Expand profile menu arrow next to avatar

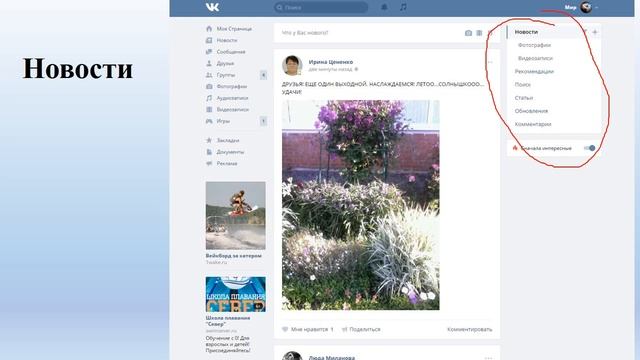(596, 7)
